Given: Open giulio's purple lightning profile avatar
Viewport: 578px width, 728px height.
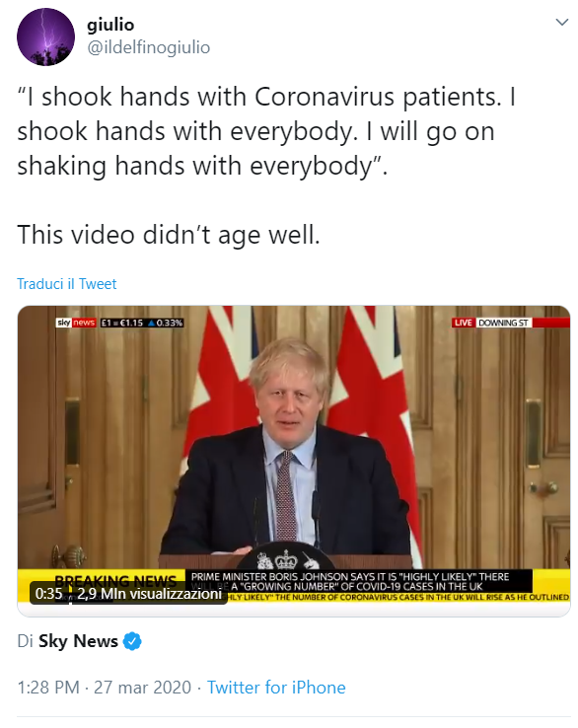Looking at the screenshot, I should [x=45, y=36].
